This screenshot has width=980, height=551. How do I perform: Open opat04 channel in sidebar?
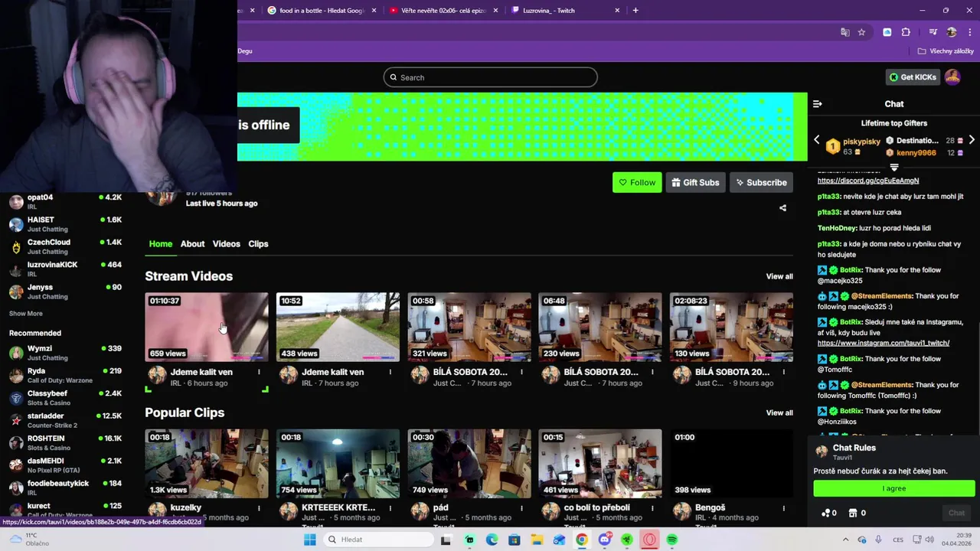(65, 201)
